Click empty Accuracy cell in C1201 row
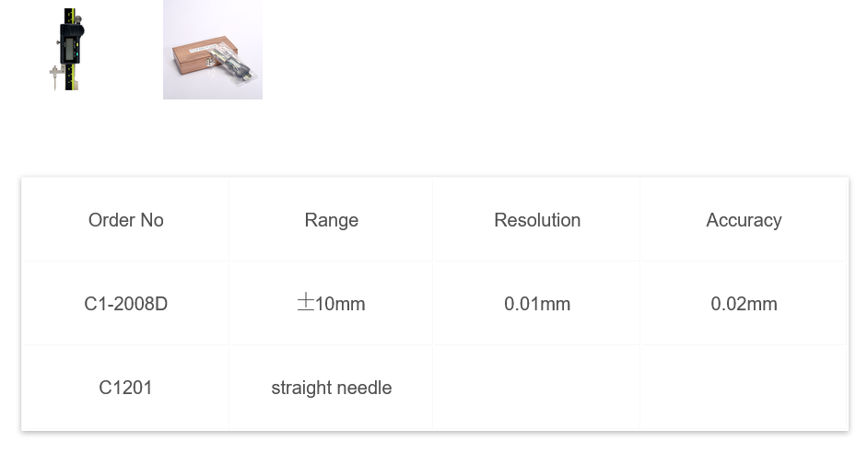Viewport: 868px width, 453px height. tap(744, 388)
